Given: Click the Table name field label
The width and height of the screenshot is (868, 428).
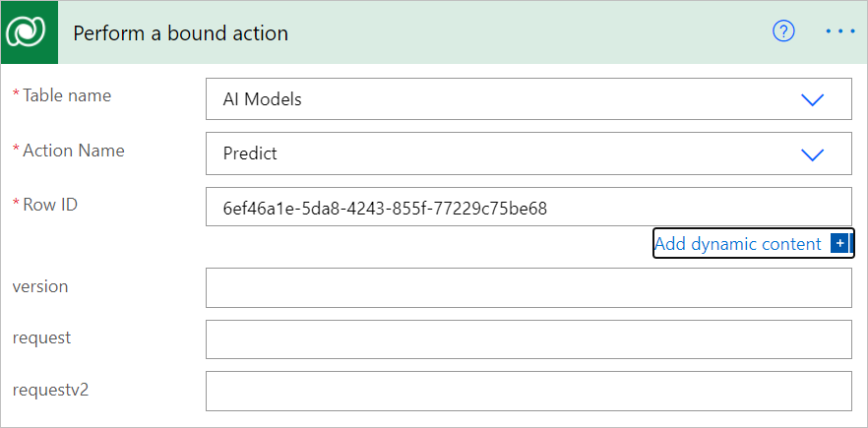Looking at the screenshot, I should [67, 95].
